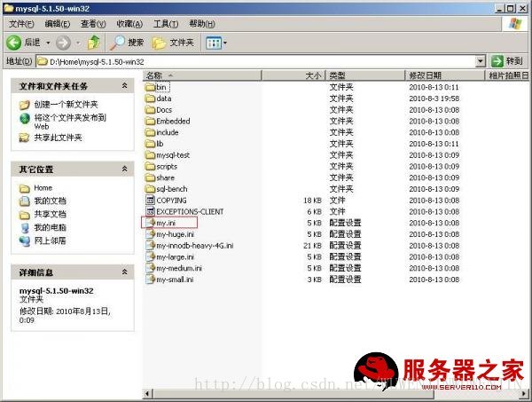Screen dimensions: 532x402
Task: Open the Views layout icon
Action: point(214,43)
